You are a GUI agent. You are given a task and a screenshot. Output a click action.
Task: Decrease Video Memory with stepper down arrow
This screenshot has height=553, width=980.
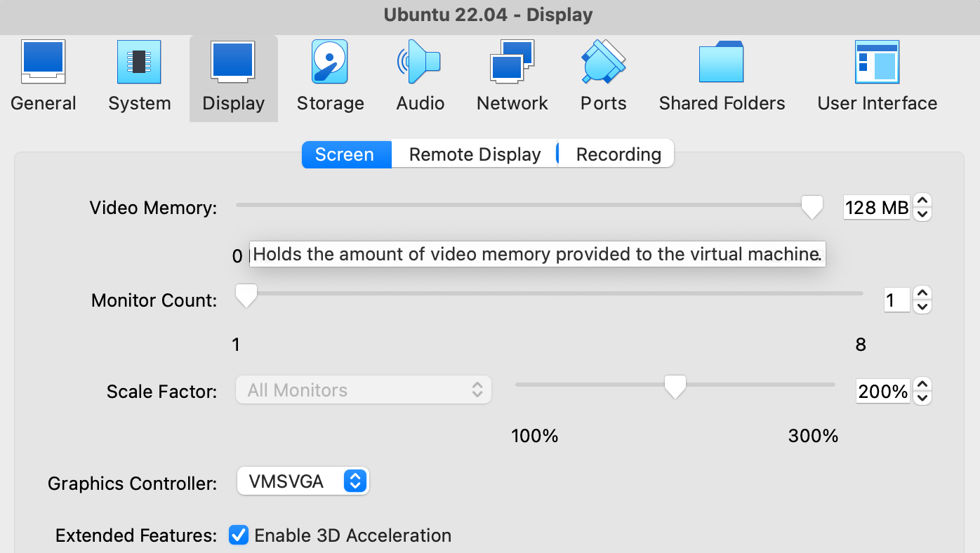[x=923, y=214]
